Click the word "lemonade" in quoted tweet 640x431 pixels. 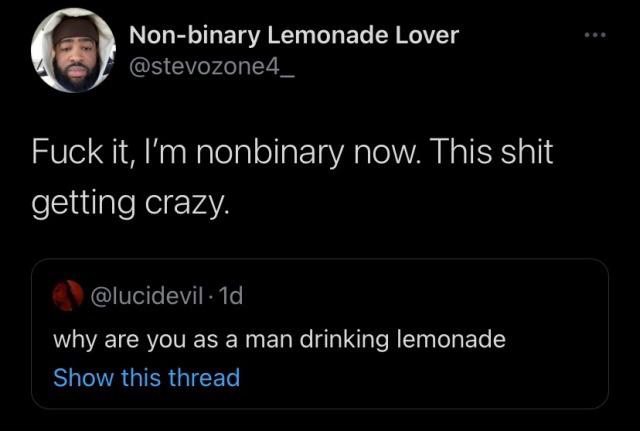451,339
